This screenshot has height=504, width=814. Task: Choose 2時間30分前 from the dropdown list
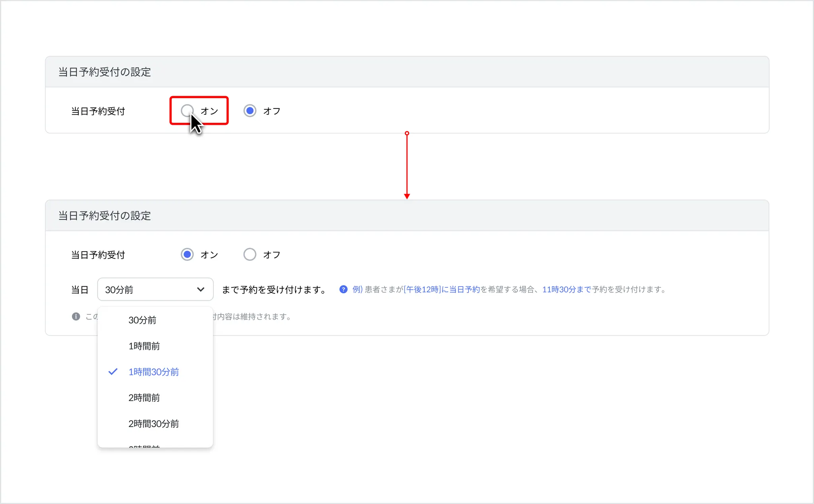pyautogui.click(x=153, y=423)
